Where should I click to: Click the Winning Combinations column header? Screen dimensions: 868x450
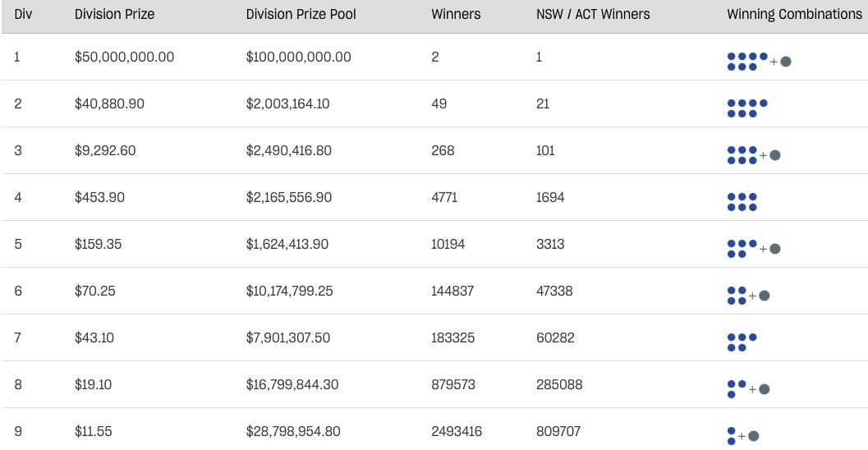tap(794, 15)
